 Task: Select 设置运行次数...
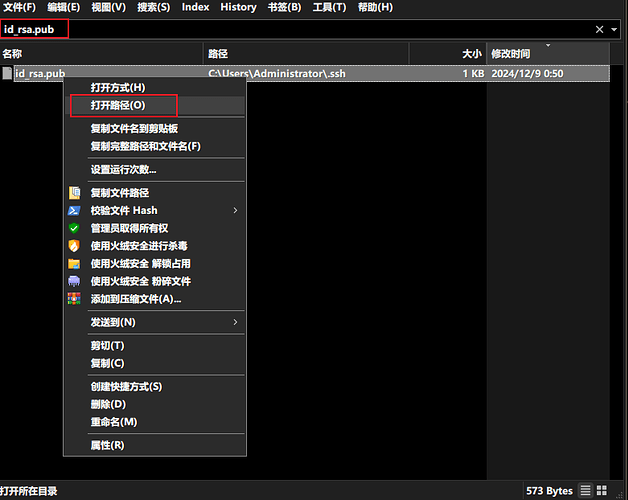coord(155,169)
